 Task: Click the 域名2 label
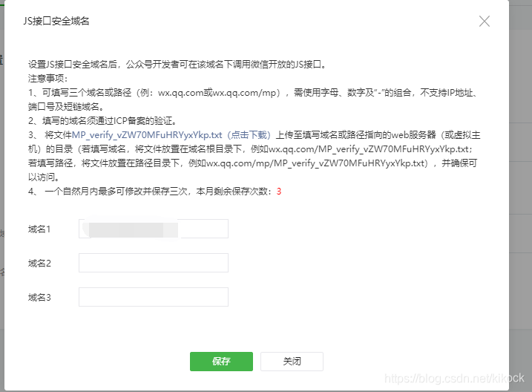click(39, 264)
